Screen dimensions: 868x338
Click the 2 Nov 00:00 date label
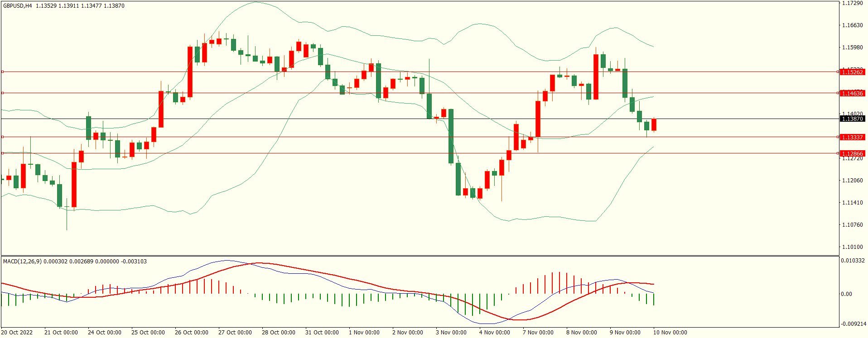[x=408, y=333]
